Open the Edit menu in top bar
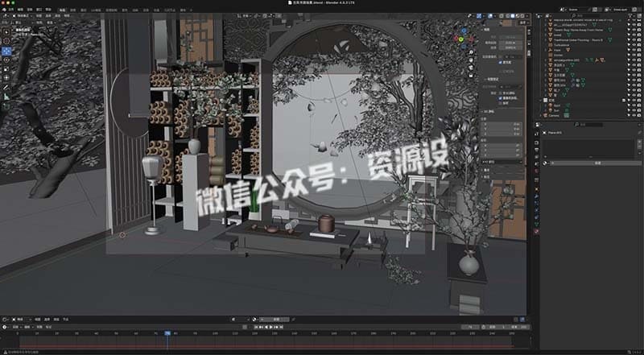644x355 pixels. pos(20,10)
